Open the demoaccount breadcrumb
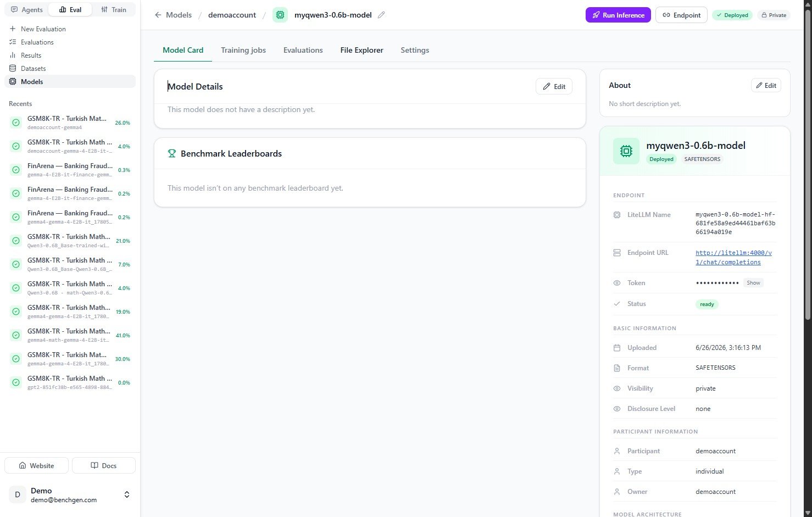The image size is (812, 517). pyautogui.click(x=232, y=15)
